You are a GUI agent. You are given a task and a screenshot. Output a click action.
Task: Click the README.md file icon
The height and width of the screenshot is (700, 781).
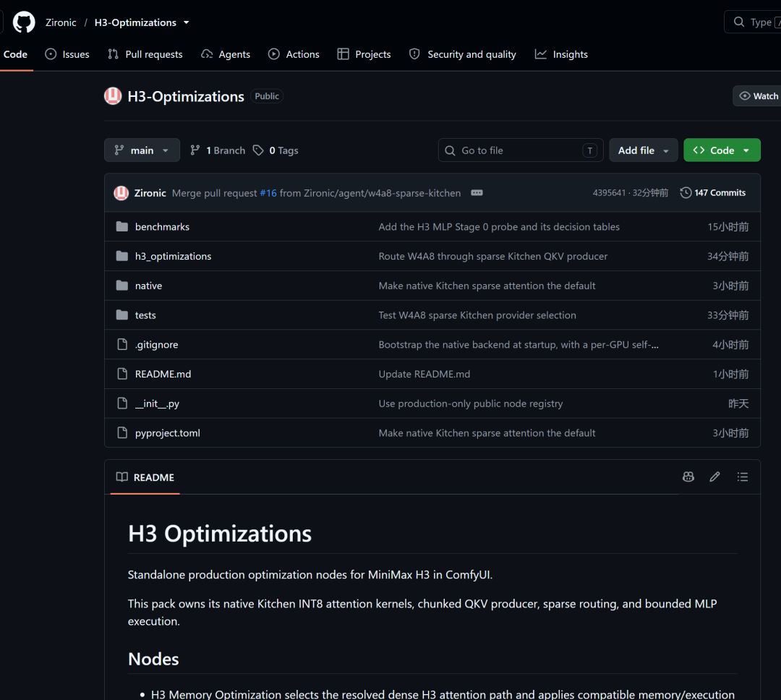[x=122, y=374]
